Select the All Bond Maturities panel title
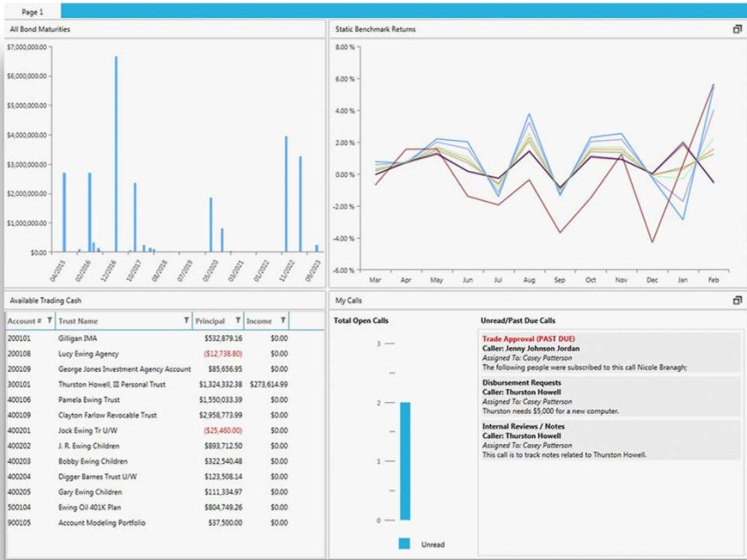 [40, 29]
